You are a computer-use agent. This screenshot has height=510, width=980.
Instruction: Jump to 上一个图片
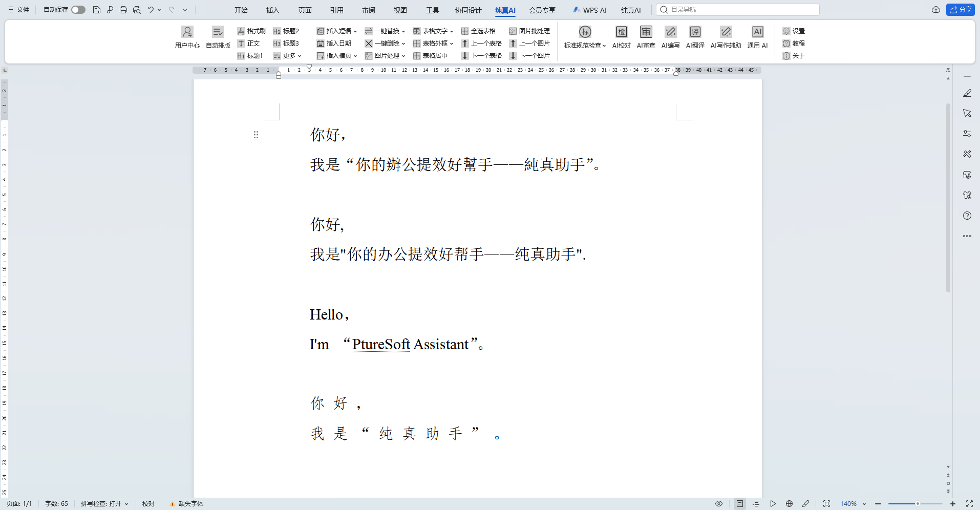[529, 44]
